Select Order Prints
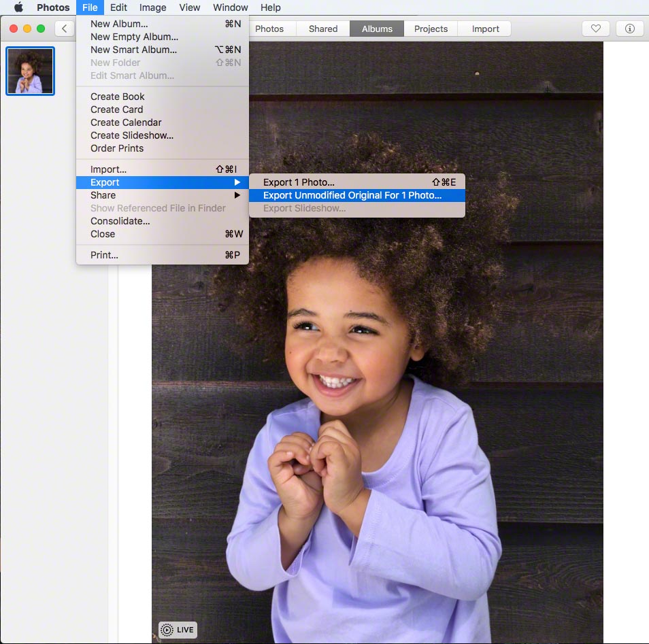Viewport: 649px width, 644px height. [162, 148]
